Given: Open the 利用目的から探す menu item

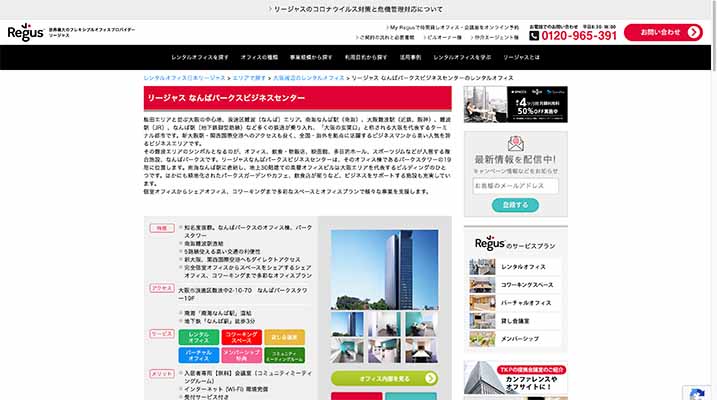Looking at the screenshot, I should point(366,58).
